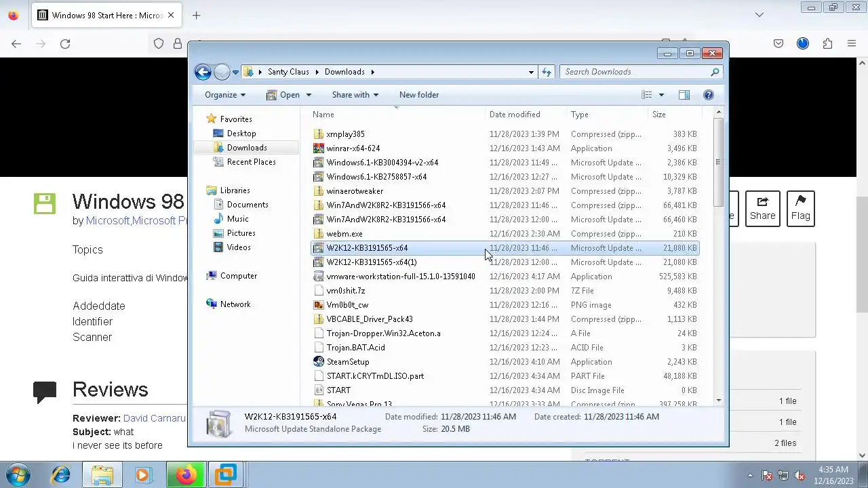
Task: Expand the arrow after Downloads breadcrumb
Action: click(x=372, y=72)
